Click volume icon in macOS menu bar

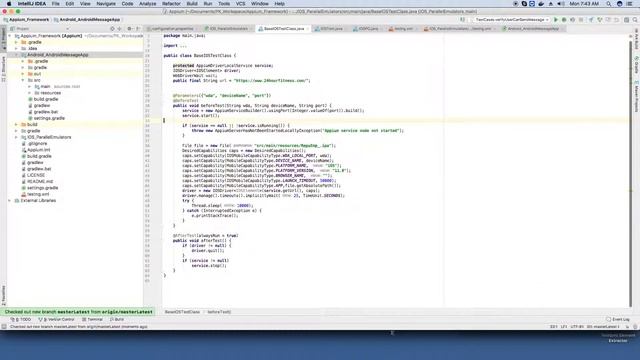coord(561,4)
